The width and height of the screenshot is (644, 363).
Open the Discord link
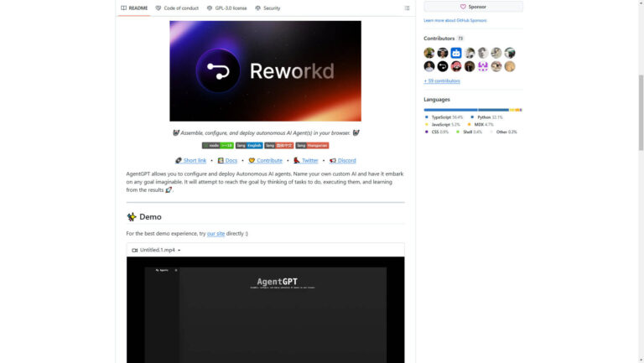[342, 161]
